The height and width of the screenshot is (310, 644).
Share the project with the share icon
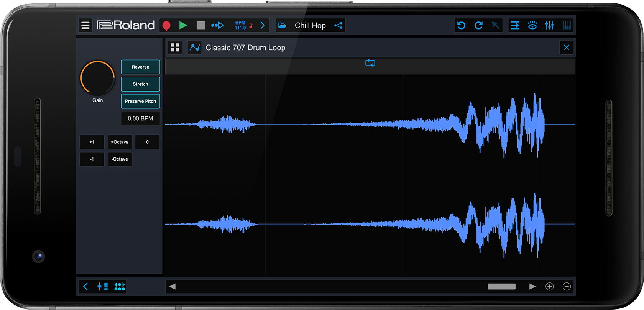(x=338, y=25)
